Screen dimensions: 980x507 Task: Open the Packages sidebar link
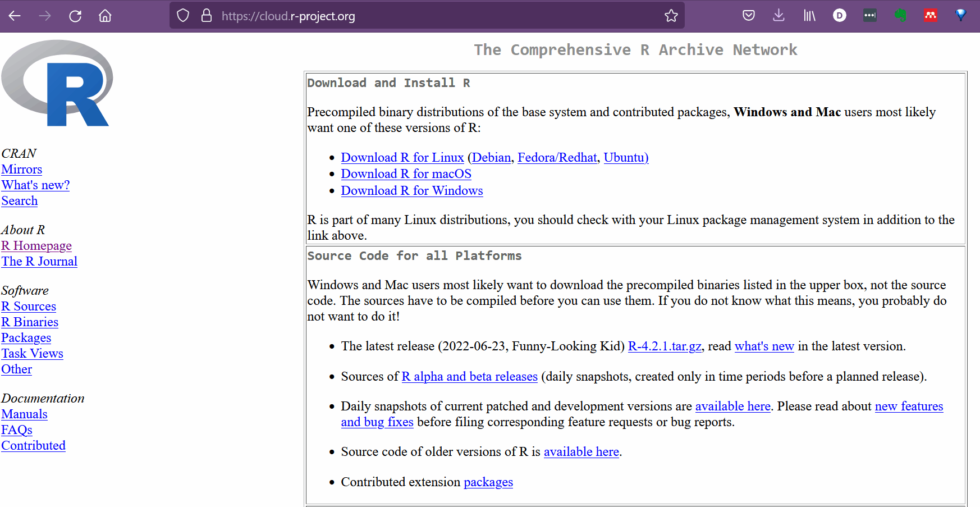[26, 338]
